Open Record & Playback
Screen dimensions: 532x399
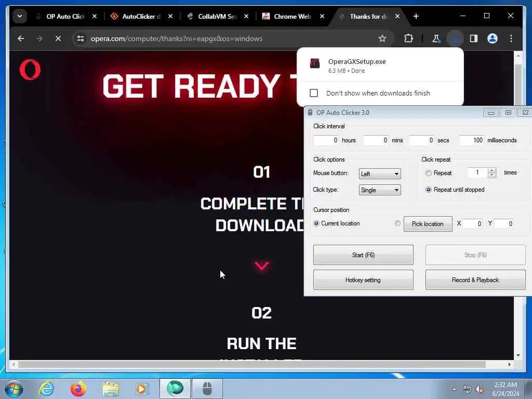(475, 280)
